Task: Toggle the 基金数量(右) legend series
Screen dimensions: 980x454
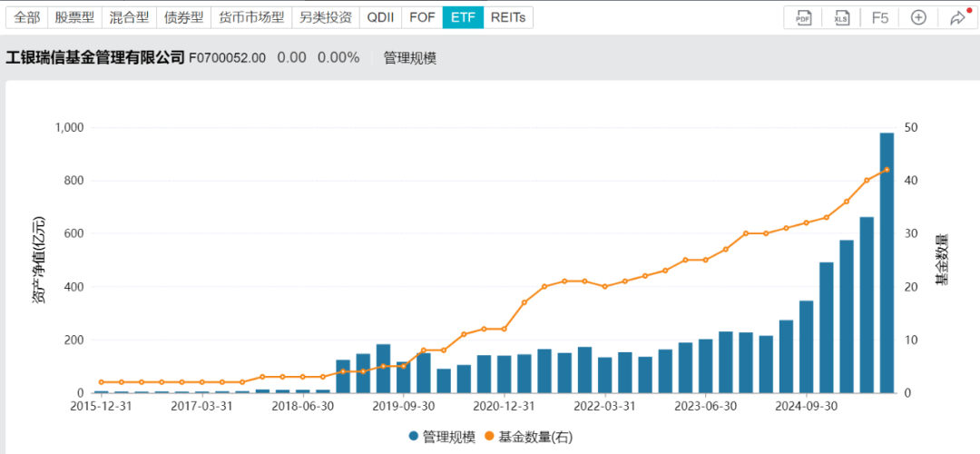Action: tap(529, 437)
